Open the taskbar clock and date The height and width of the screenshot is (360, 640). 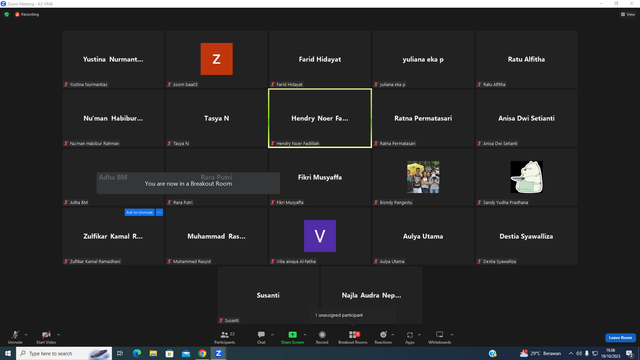click(611, 353)
